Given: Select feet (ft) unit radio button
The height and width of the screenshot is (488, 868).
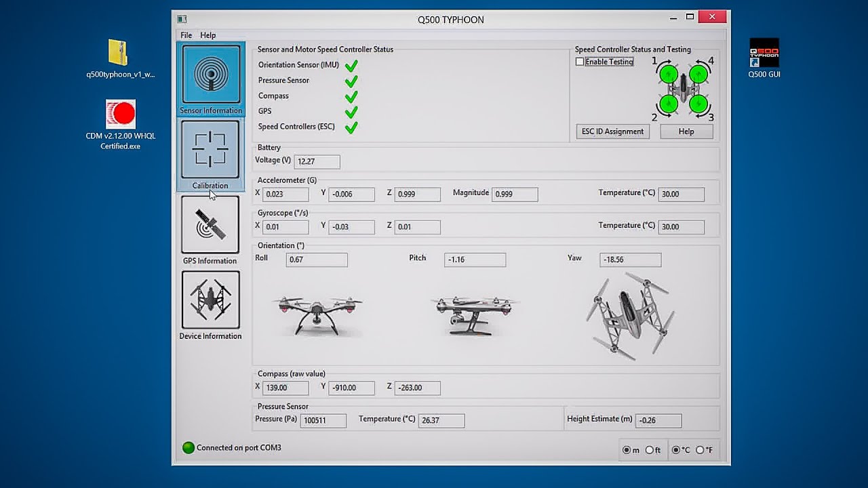Looking at the screenshot, I should 650,450.
